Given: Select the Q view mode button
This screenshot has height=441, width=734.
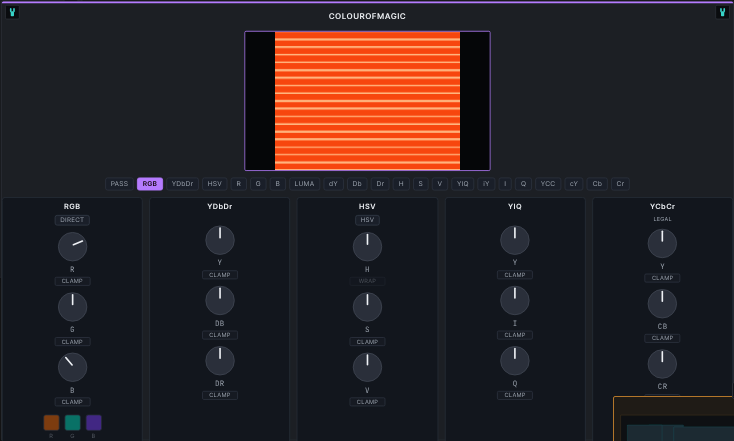Looking at the screenshot, I should [x=523, y=184].
